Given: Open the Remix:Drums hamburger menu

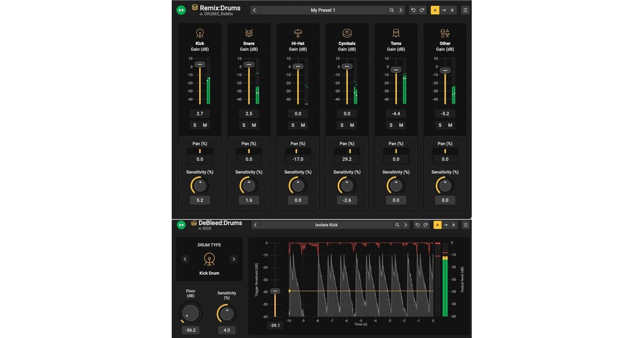Looking at the screenshot, I should click(x=465, y=10).
